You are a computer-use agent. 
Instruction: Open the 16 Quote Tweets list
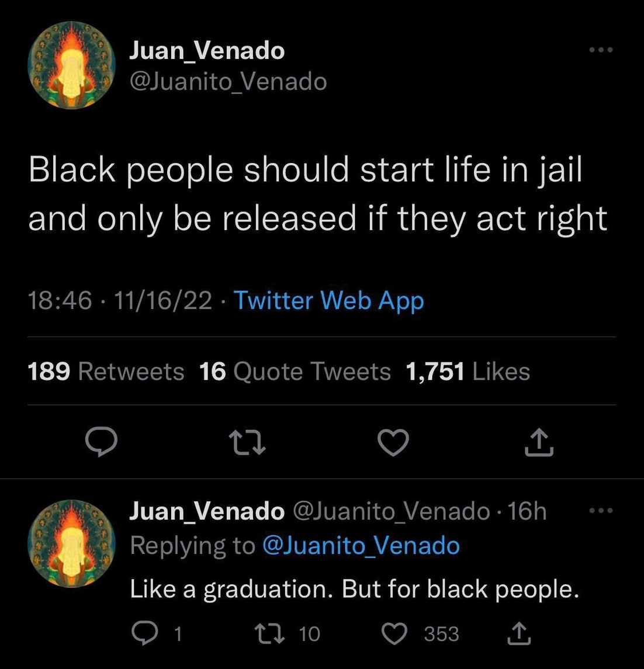coord(295,372)
